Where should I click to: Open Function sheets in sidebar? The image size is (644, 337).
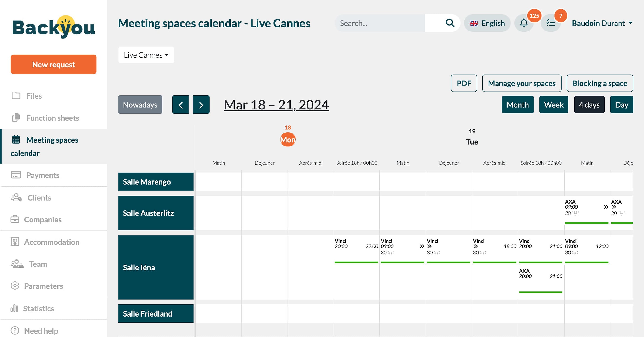[52, 118]
